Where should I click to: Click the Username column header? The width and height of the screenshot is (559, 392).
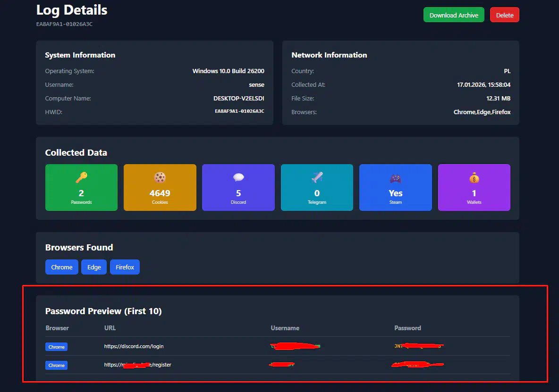[x=285, y=328]
